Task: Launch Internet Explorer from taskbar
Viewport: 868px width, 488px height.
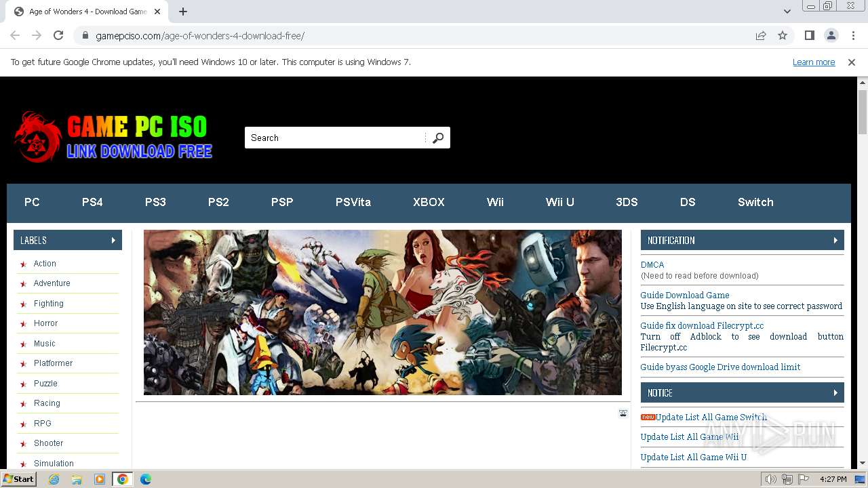Action: pyautogui.click(x=54, y=479)
